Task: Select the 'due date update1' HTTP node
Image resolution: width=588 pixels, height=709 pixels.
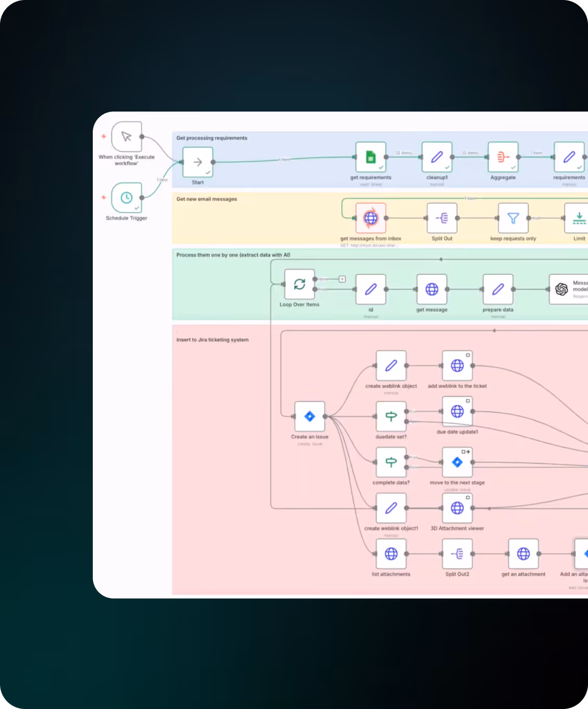Action: click(x=457, y=411)
